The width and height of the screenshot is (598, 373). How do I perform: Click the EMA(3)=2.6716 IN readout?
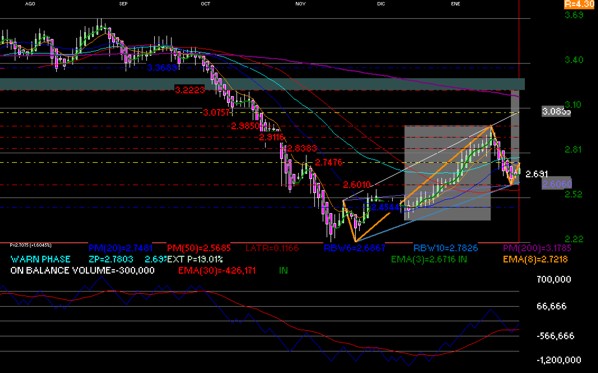tap(429, 259)
